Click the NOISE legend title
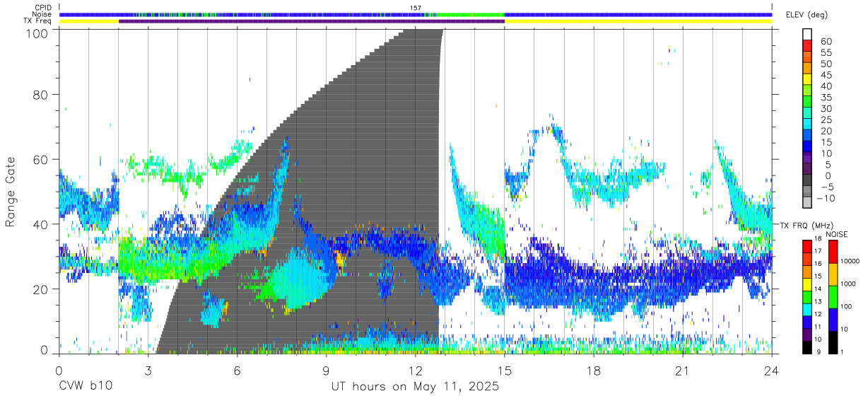 tap(838, 234)
